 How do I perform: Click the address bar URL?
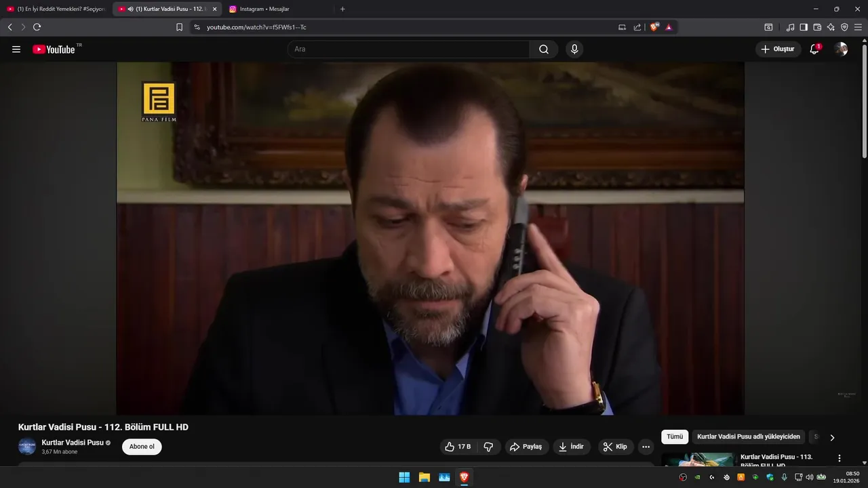click(256, 27)
